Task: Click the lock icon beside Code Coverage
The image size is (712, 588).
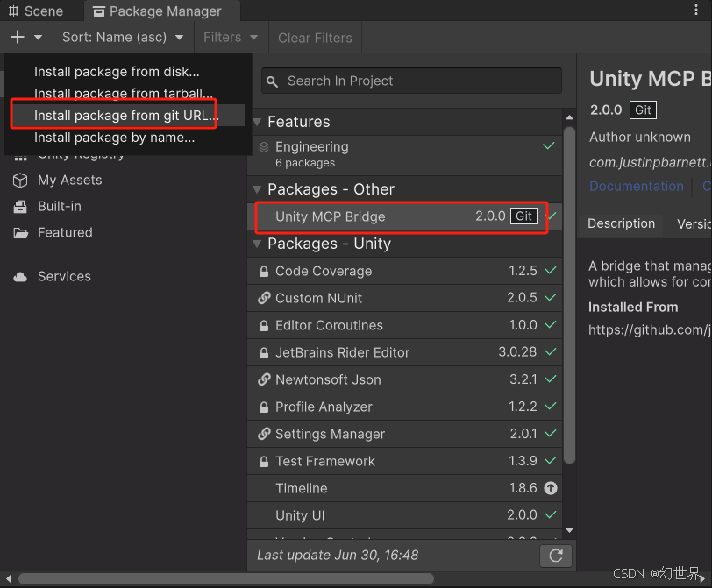Action: click(265, 272)
